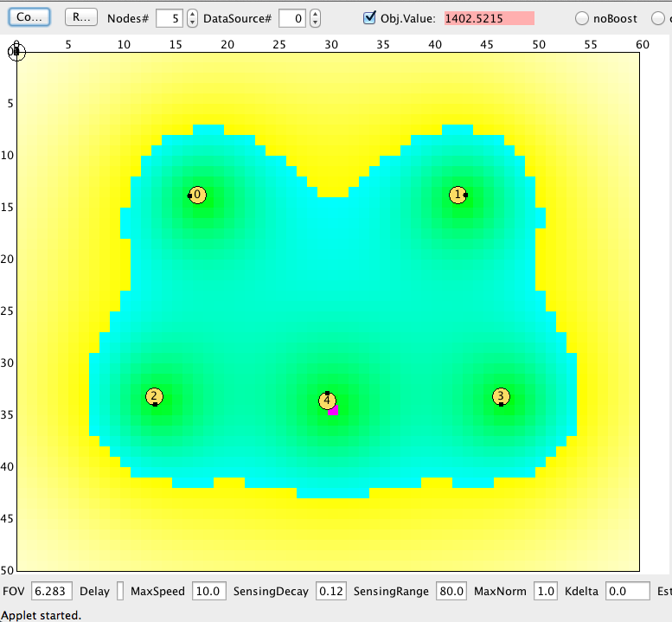Decrease Nodes# with the down stepper arrow
This screenshot has height=622, width=672.
(192, 22)
